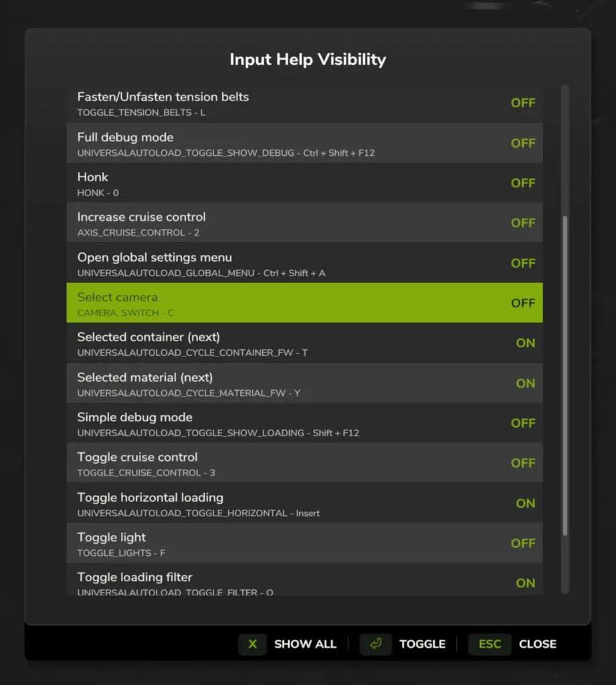616x685 pixels.
Task: Disable Selected material (next) visibility
Action: pyautogui.click(x=304, y=383)
